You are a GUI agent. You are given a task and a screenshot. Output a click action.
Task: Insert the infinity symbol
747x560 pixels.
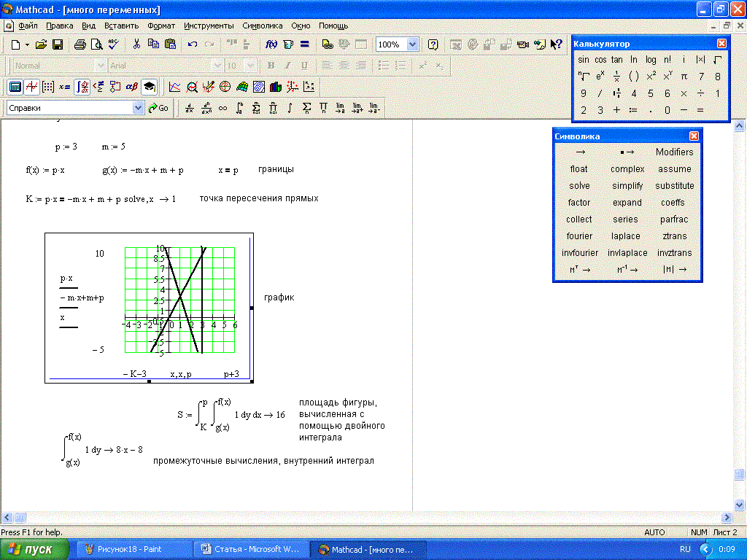point(223,108)
